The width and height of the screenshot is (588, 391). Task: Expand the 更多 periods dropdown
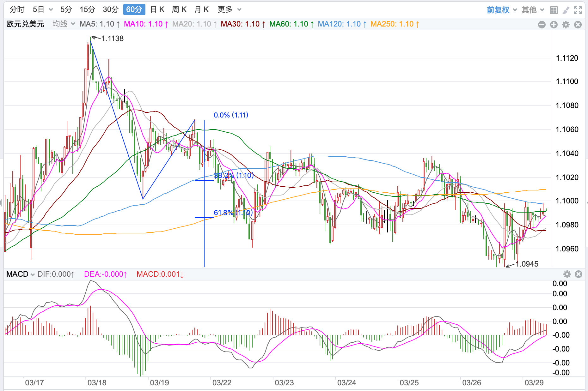pyautogui.click(x=239, y=10)
